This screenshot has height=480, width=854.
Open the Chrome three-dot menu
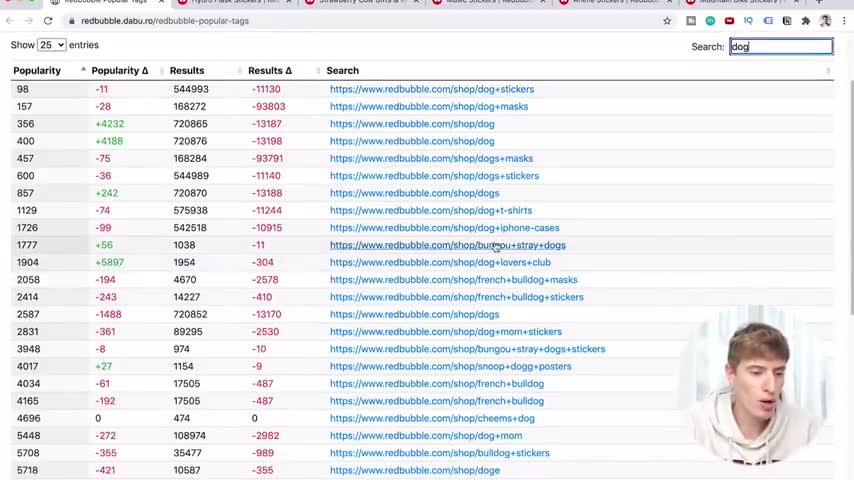point(844,21)
